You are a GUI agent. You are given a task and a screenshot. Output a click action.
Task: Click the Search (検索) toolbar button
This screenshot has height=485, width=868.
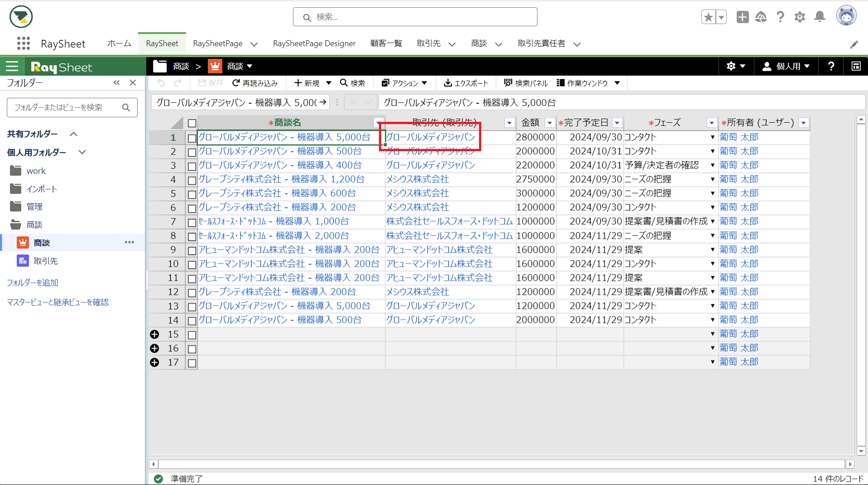pos(352,83)
